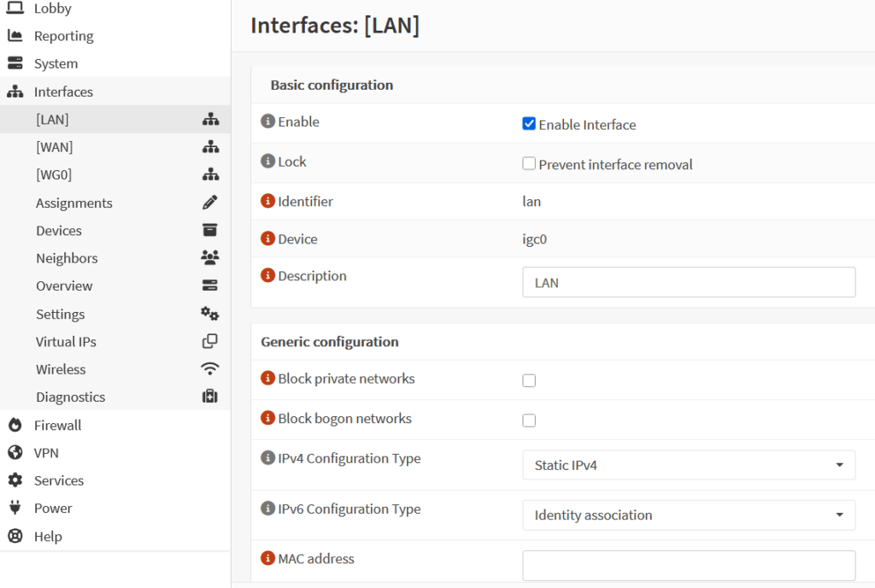Click the people icon next to Neighbors

209,258
